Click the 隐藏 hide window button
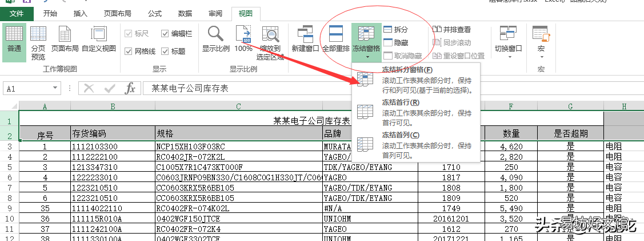Screen dimensions: 644x241 click(395, 42)
